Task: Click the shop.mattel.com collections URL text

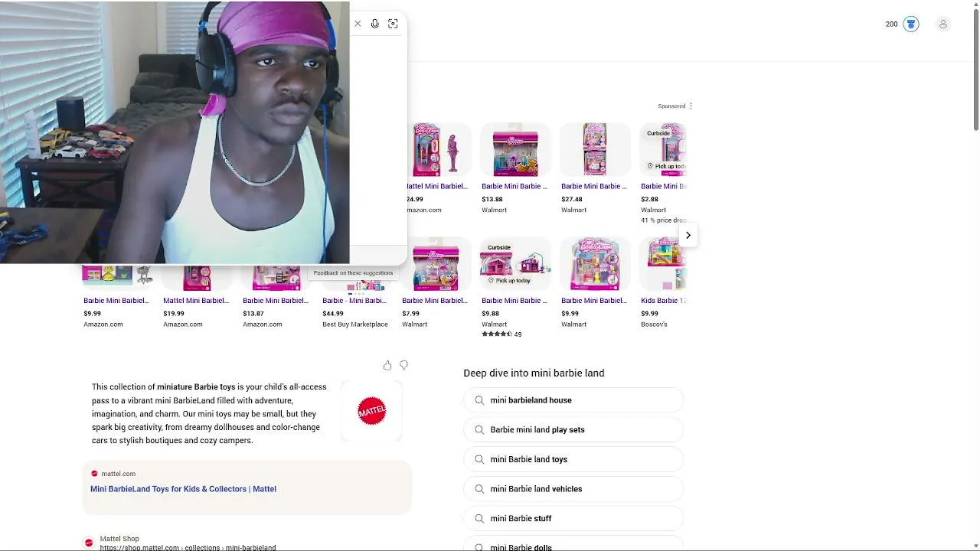Action: [x=188, y=548]
